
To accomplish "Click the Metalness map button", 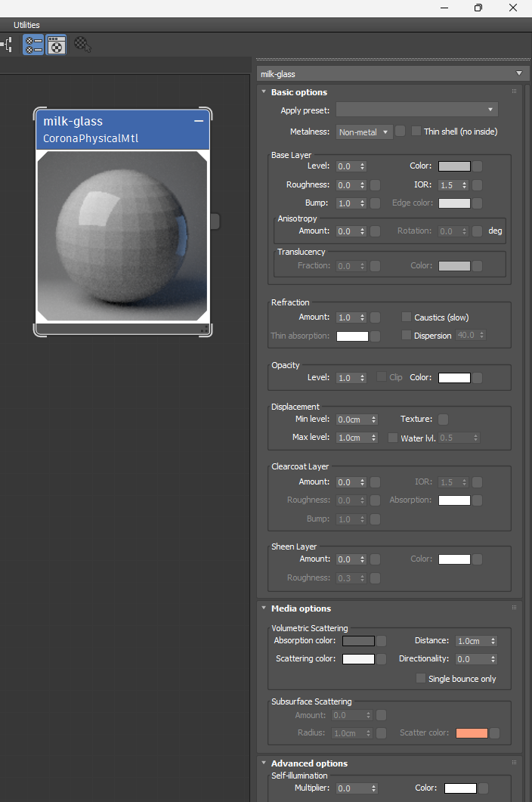I will pyautogui.click(x=400, y=131).
